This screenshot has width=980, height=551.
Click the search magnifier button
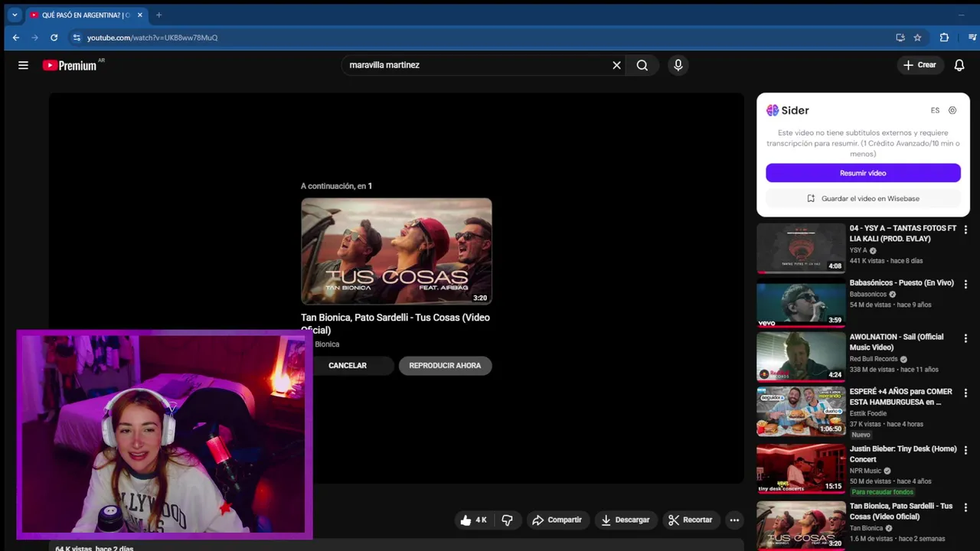[642, 65]
